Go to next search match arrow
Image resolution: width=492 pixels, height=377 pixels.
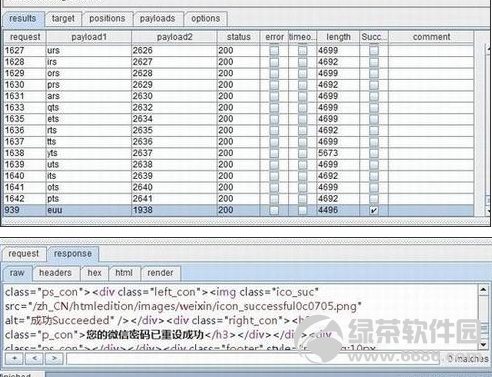(x=54, y=359)
